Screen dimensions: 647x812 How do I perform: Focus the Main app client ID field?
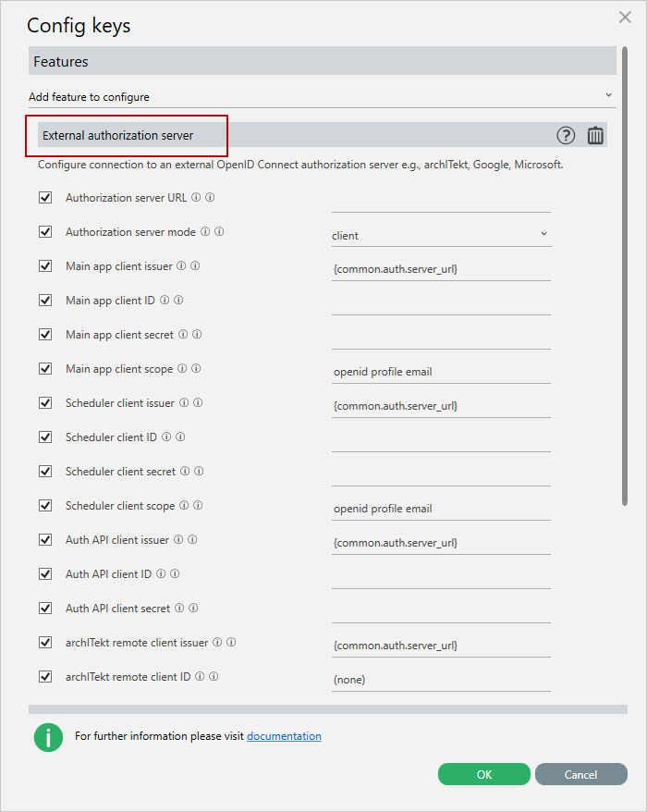click(441, 303)
